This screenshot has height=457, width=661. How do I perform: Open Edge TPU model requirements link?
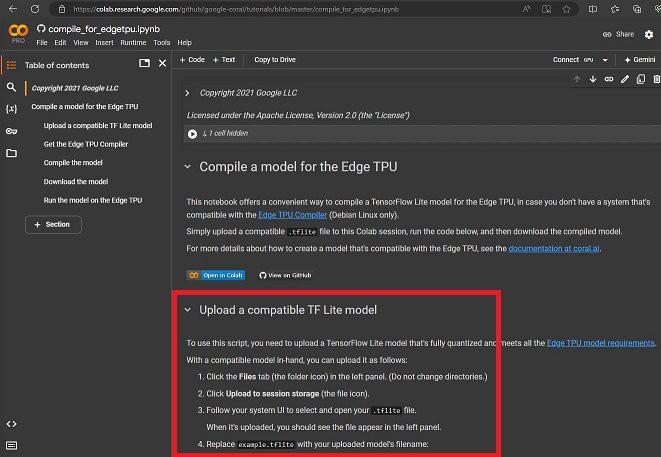600,343
